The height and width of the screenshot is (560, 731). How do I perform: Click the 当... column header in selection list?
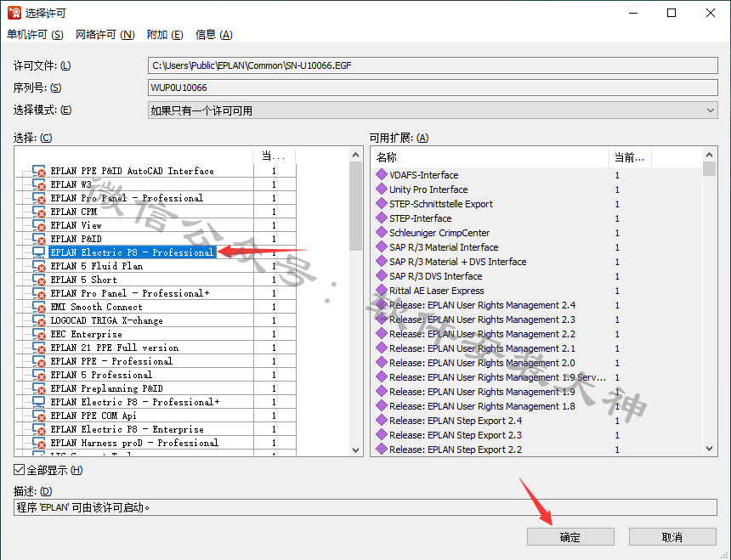[274, 156]
